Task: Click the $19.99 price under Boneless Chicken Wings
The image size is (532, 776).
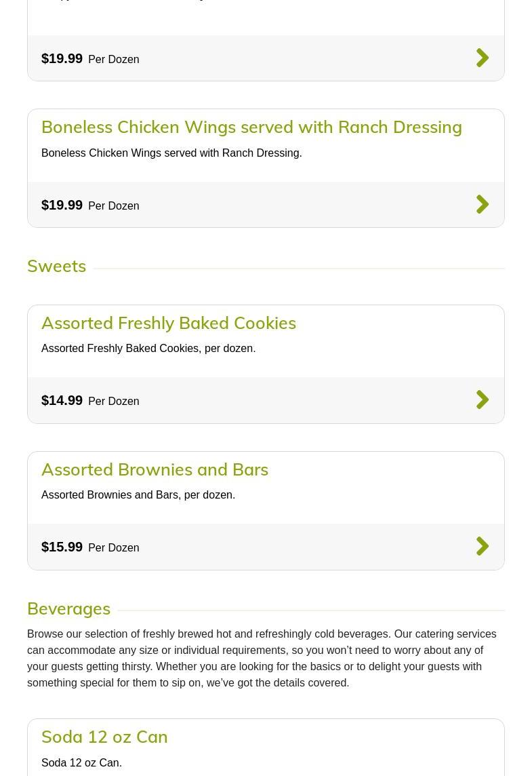Action: tap(62, 205)
